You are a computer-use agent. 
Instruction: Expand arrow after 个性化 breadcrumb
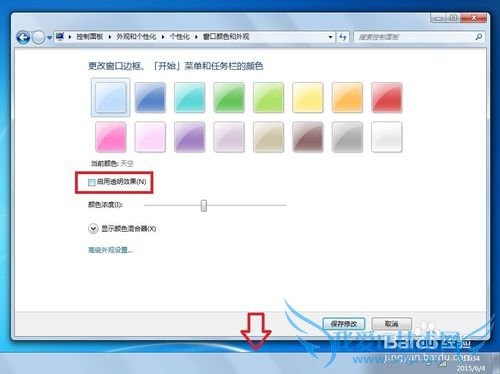196,37
